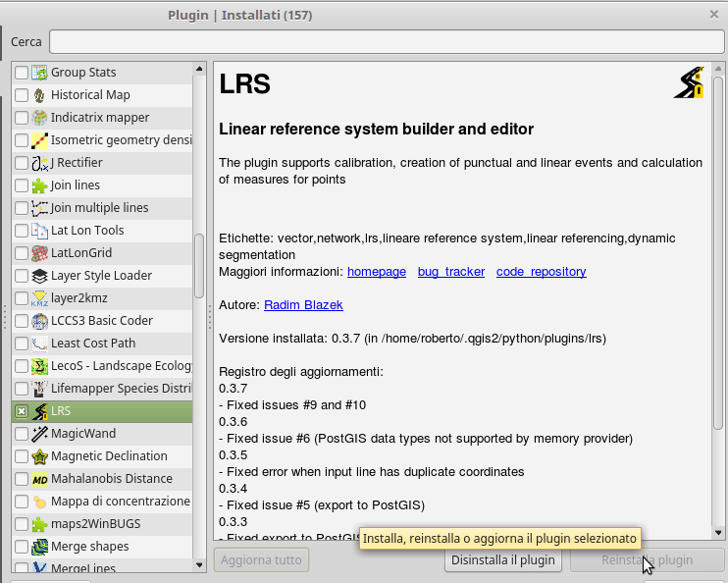Screen dimensions: 728x583
Task: Open the LRS homepage link
Action: pyautogui.click(x=377, y=272)
